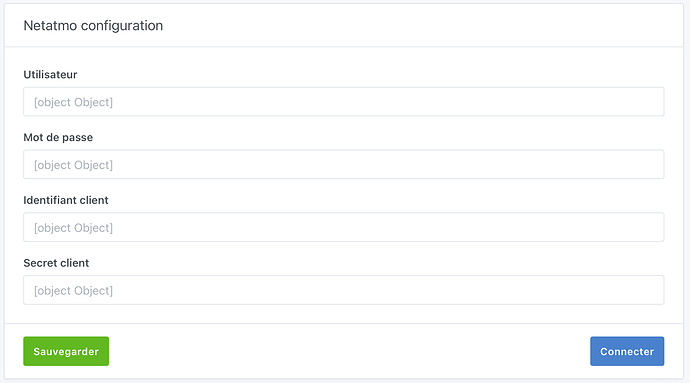
Task: Click empty footer area between the two buttons
Action: (x=349, y=351)
